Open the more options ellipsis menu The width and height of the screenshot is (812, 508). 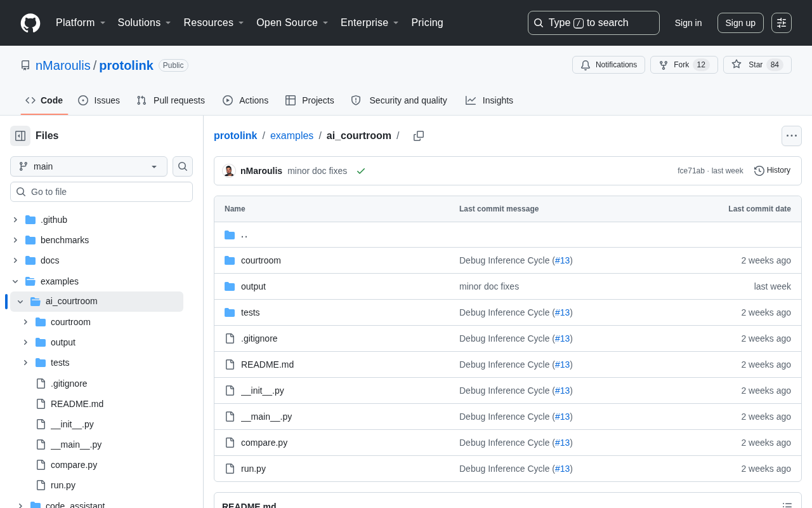792,136
